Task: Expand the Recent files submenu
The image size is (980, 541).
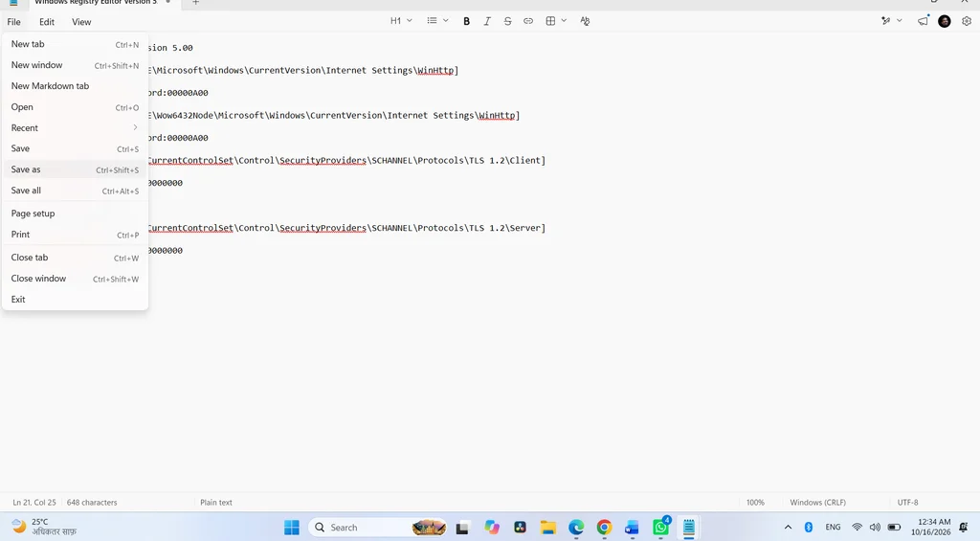Action: click(x=75, y=127)
